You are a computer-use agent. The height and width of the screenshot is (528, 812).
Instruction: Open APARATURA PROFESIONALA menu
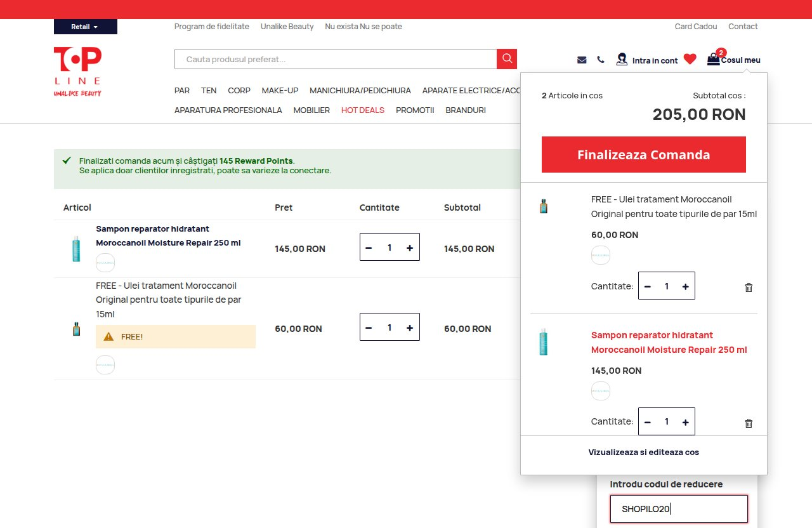point(228,110)
